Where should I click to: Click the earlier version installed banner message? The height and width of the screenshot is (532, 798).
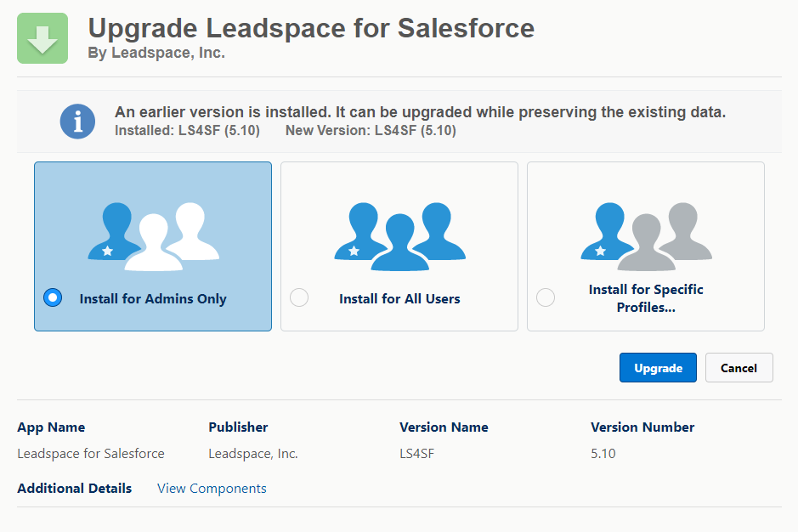click(x=420, y=113)
